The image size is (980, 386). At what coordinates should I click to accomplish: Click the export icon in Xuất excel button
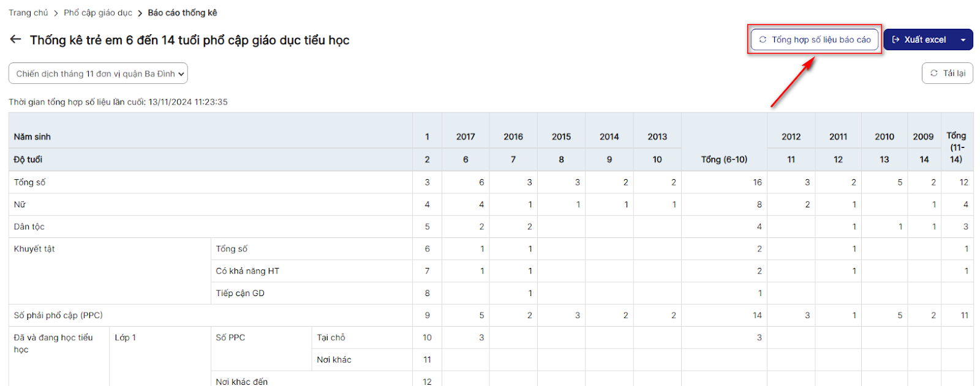click(896, 40)
